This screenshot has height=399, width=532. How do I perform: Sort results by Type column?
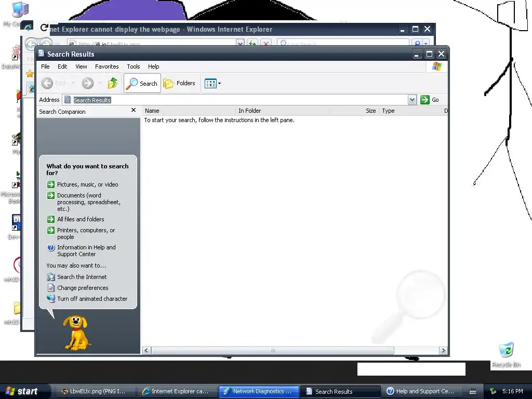pyautogui.click(x=410, y=111)
